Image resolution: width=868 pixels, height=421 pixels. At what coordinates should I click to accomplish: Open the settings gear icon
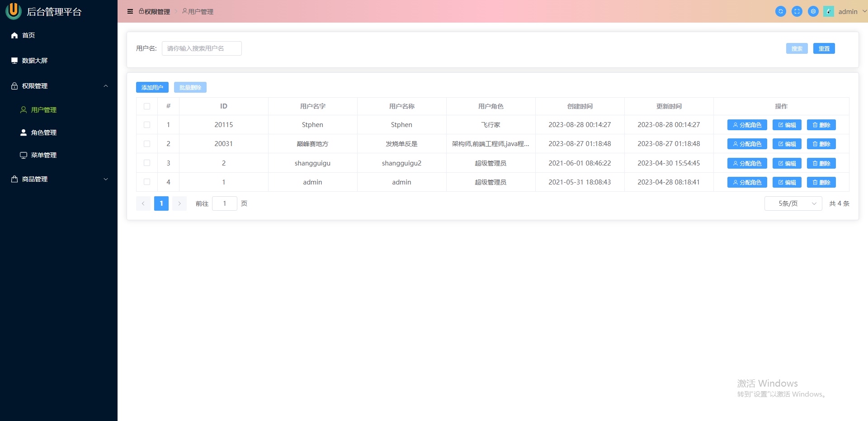(x=813, y=11)
